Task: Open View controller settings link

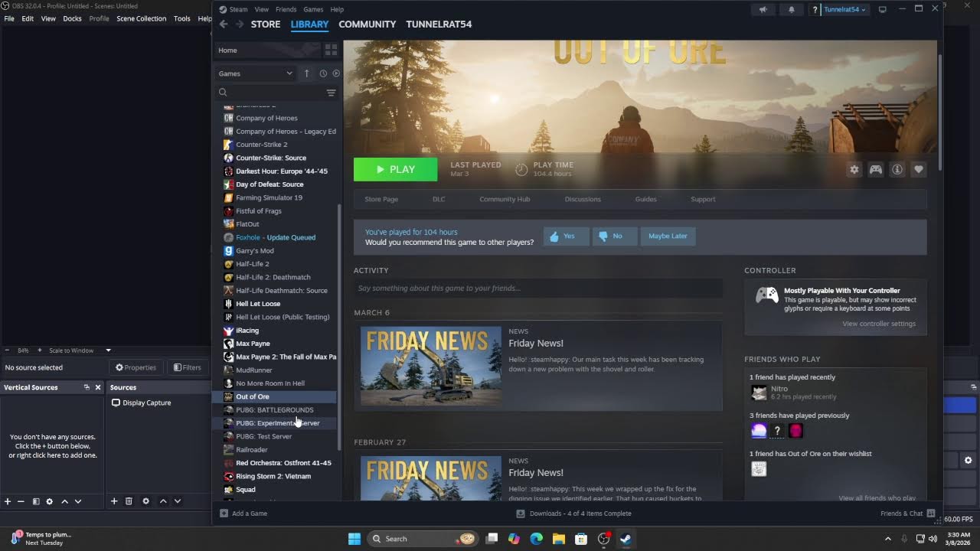Action: click(878, 324)
